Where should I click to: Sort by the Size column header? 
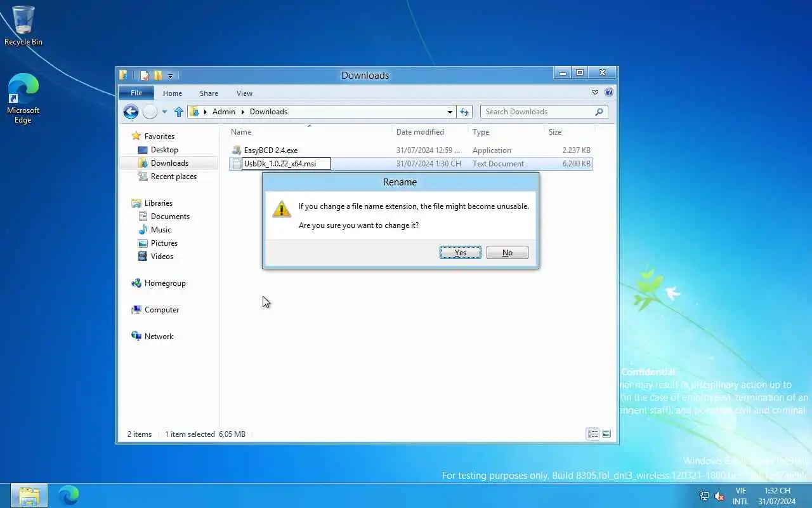(x=568, y=132)
